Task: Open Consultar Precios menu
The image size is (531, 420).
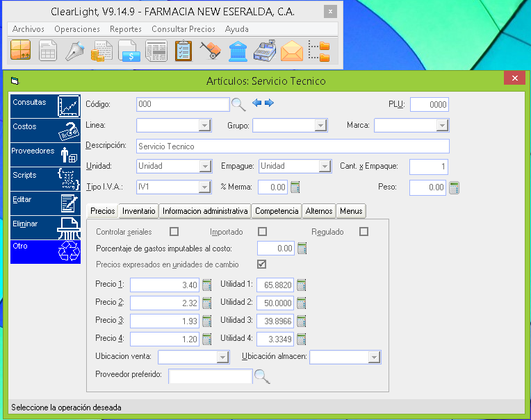Action: (x=183, y=29)
